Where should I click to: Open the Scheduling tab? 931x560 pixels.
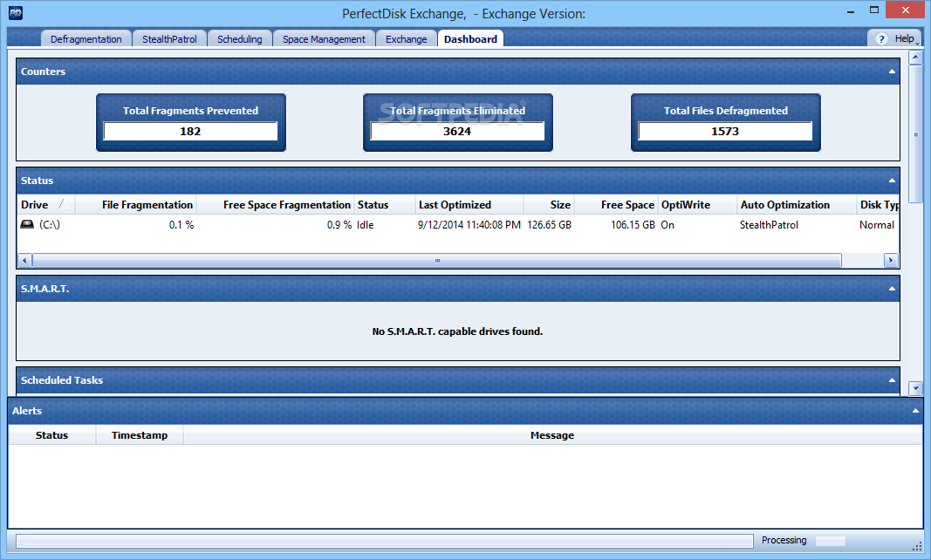pyautogui.click(x=239, y=39)
